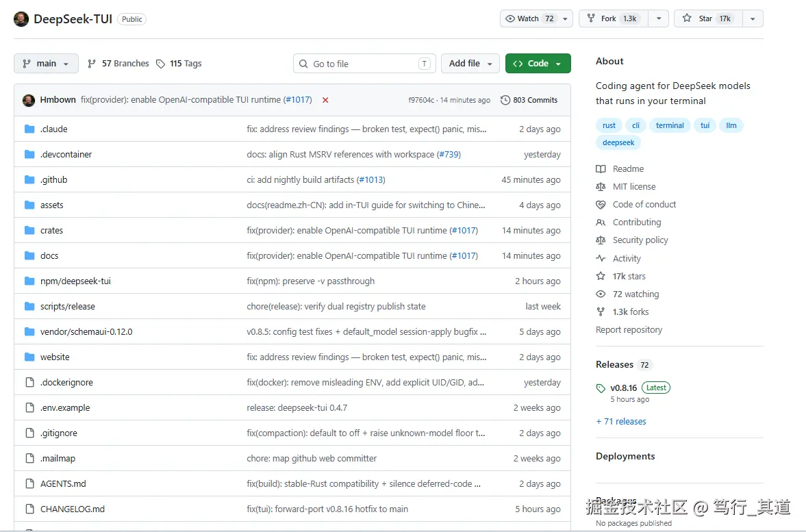Click the Go to file search field

coord(364,63)
